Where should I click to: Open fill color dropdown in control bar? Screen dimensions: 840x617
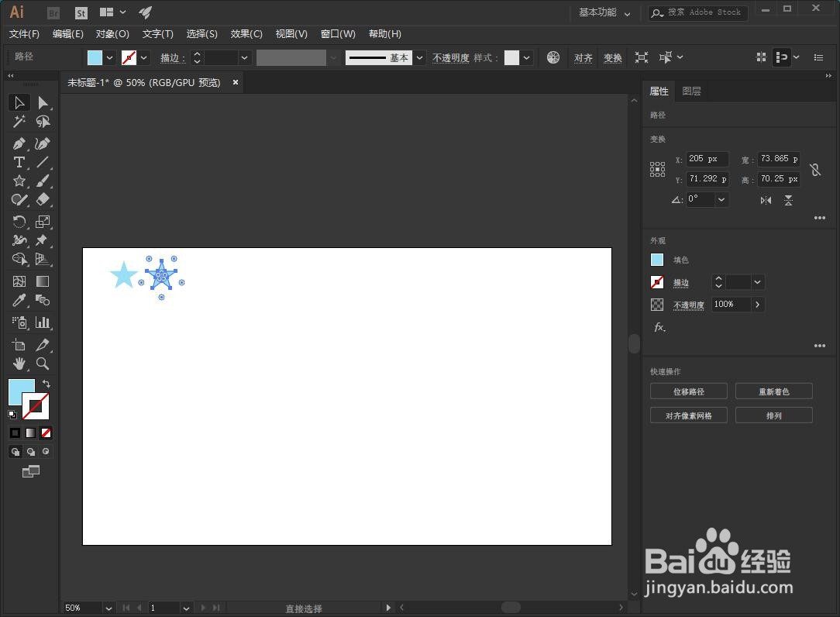coord(110,57)
